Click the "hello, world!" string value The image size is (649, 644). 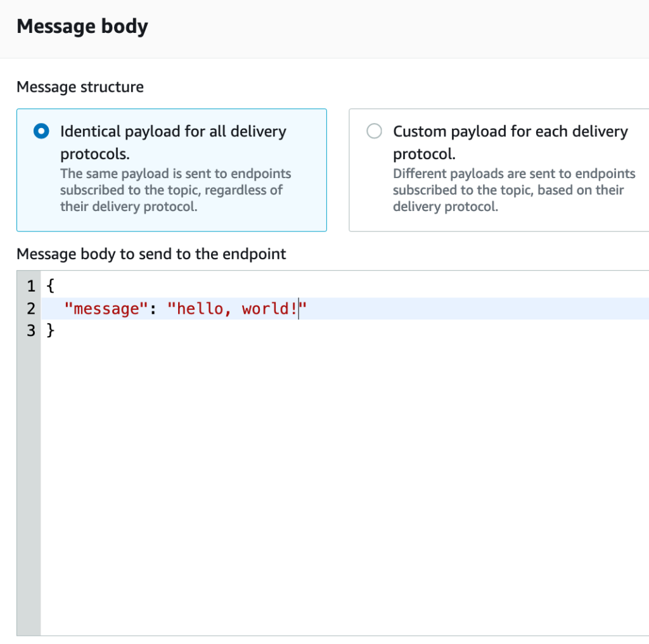tap(237, 309)
